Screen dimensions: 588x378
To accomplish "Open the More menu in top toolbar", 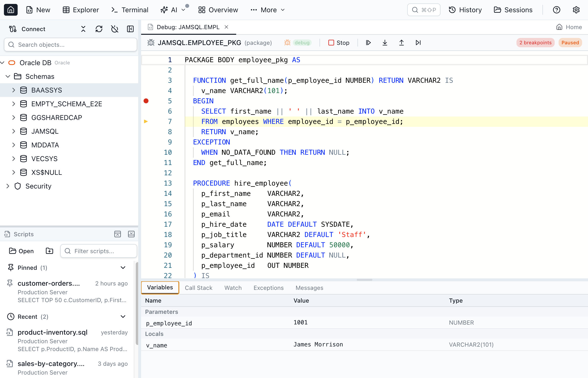I will point(267,10).
